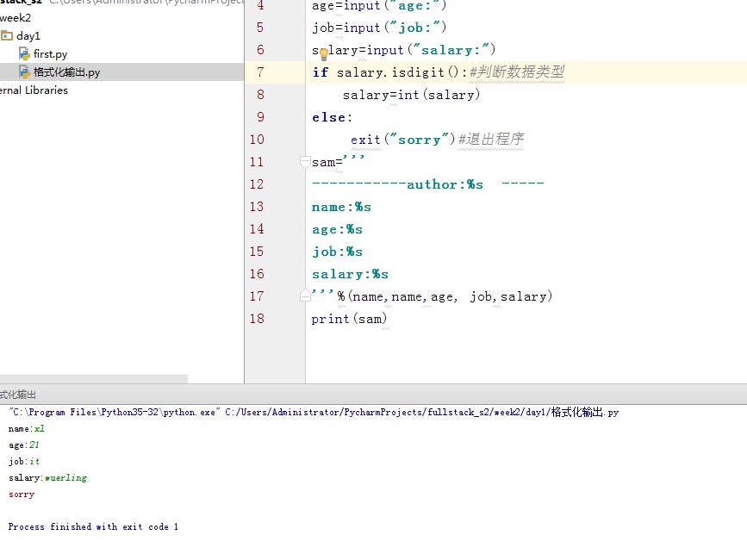Image resolution: width=747 pixels, height=560 pixels.
Task: Place cursor on 'if salary.isdigit()' line
Action: [389, 72]
